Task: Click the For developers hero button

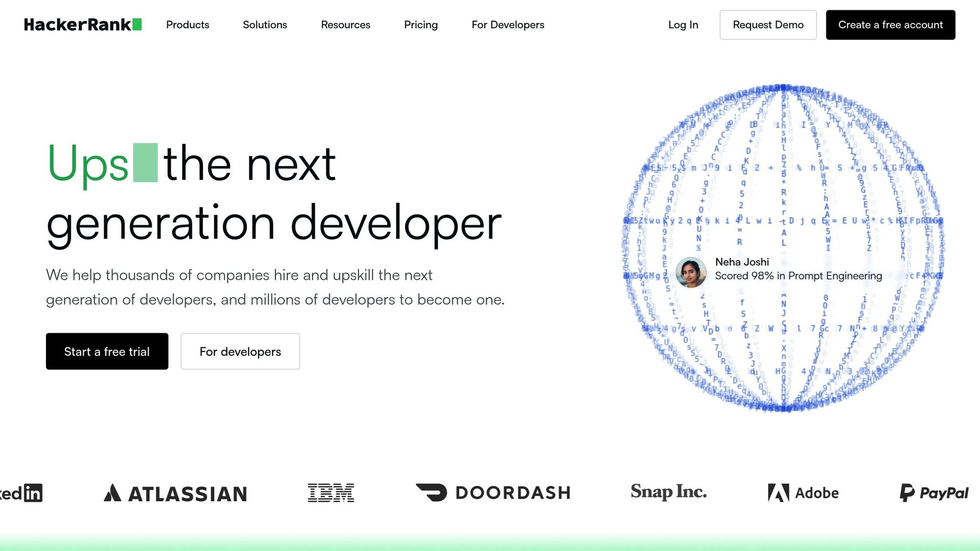Action: 240,352
